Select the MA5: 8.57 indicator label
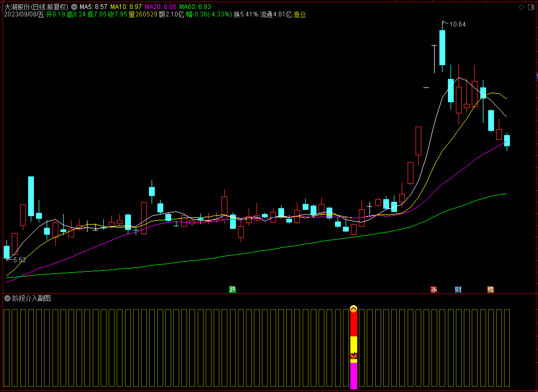 [x=93, y=7]
